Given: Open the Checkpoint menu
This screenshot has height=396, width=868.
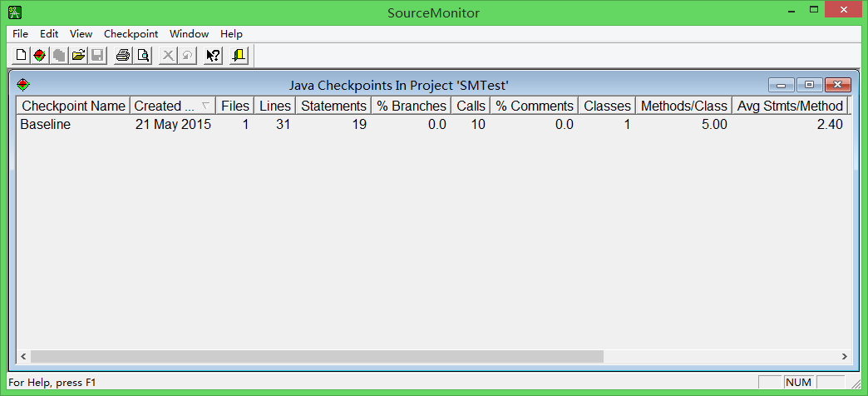Looking at the screenshot, I should [x=131, y=34].
